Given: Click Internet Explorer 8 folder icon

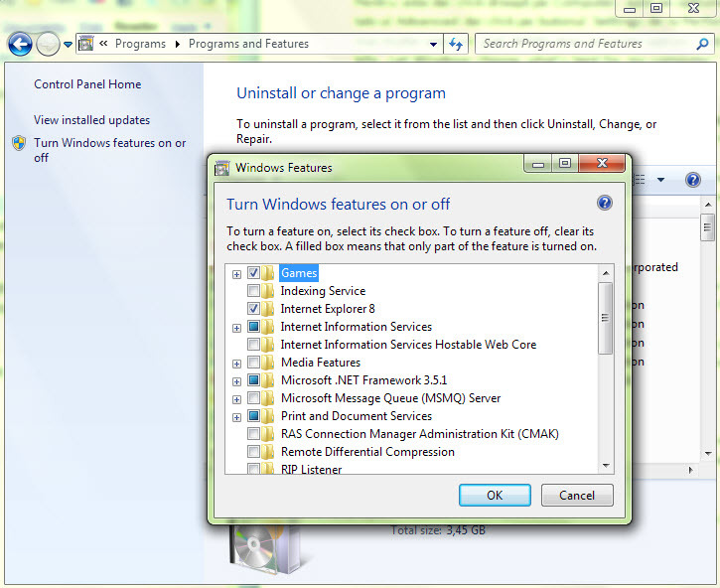Looking at the screenshot, I should [268, 309].
